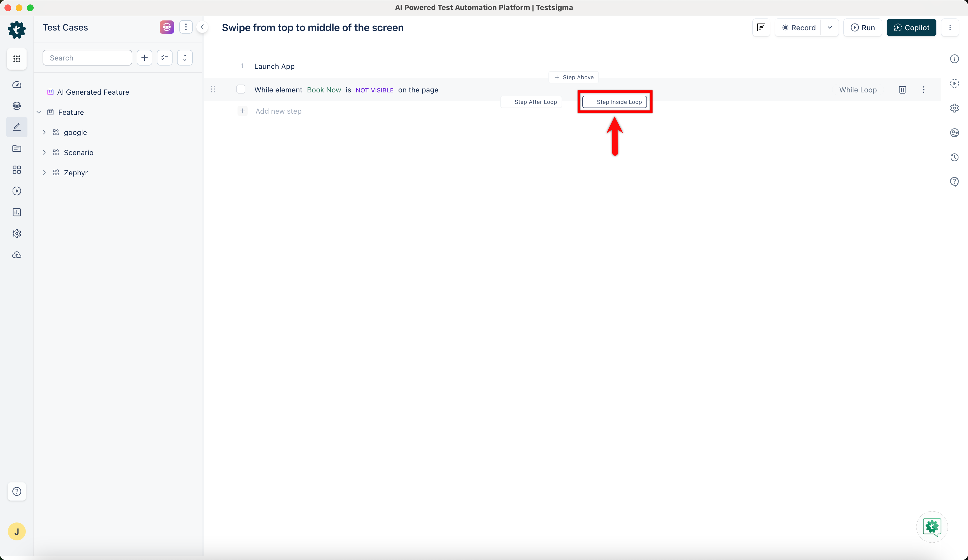Open Settings gear icon in left sidebar

pyautogui.click(x=17, y=234)
